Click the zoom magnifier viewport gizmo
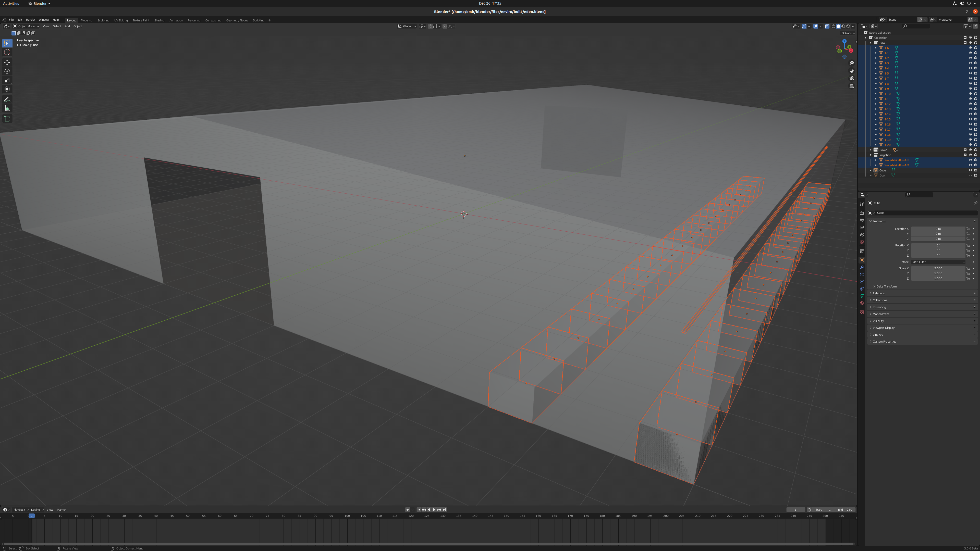The width and height of the screenshot is (980, 551). [851, 63]
